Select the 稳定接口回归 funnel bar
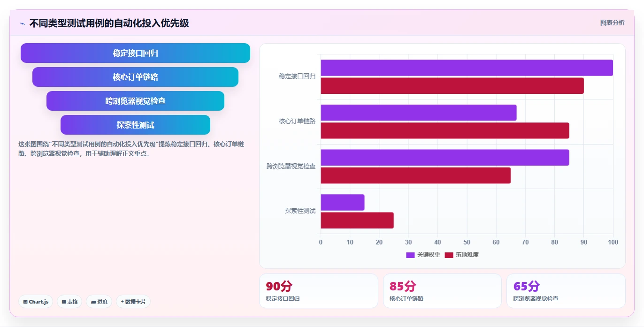 coord(135,53)
